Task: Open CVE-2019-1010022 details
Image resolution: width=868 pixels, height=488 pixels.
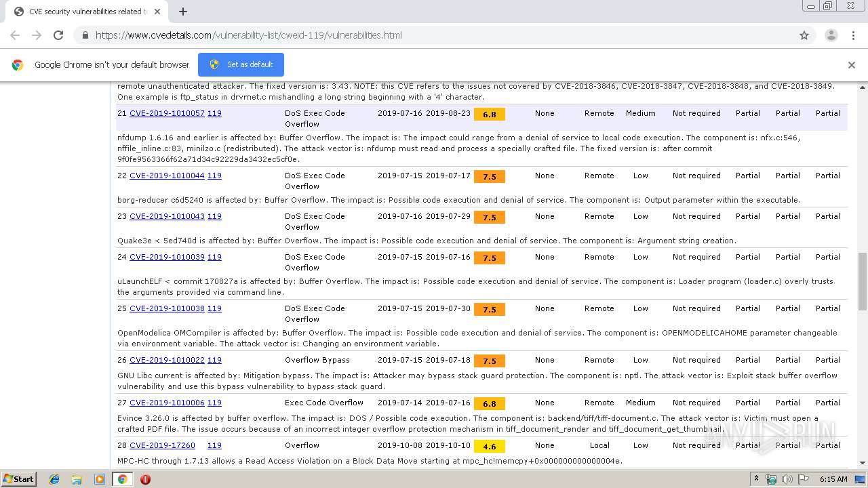Action: click(x=167, y=360)
